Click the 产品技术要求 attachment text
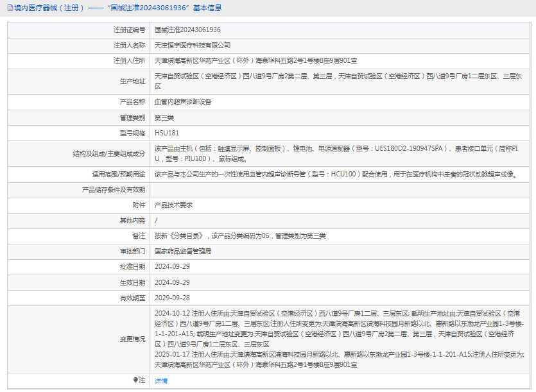This screenshot has width=536, height=392. (173, 205)
